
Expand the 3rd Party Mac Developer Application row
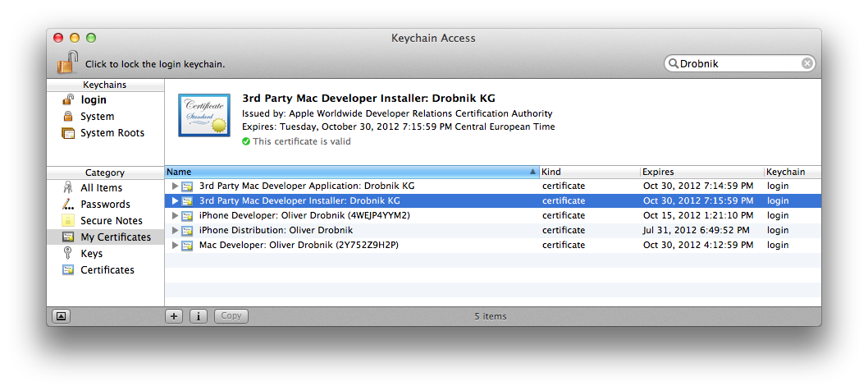(176, 186)
